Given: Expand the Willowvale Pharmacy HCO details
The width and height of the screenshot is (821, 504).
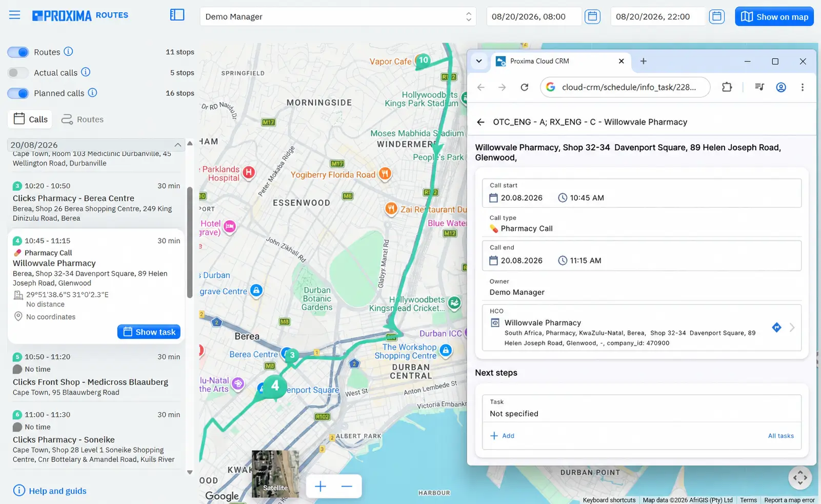Looking at the screenshot, I should pos(792,327).
